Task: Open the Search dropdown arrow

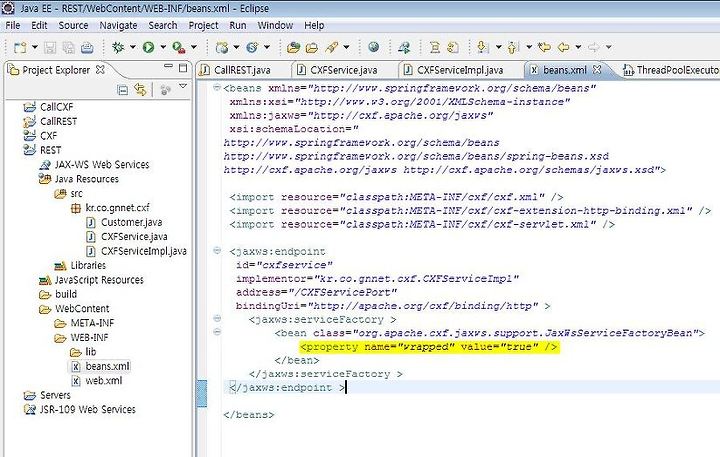Action: (x=346, y=47)
